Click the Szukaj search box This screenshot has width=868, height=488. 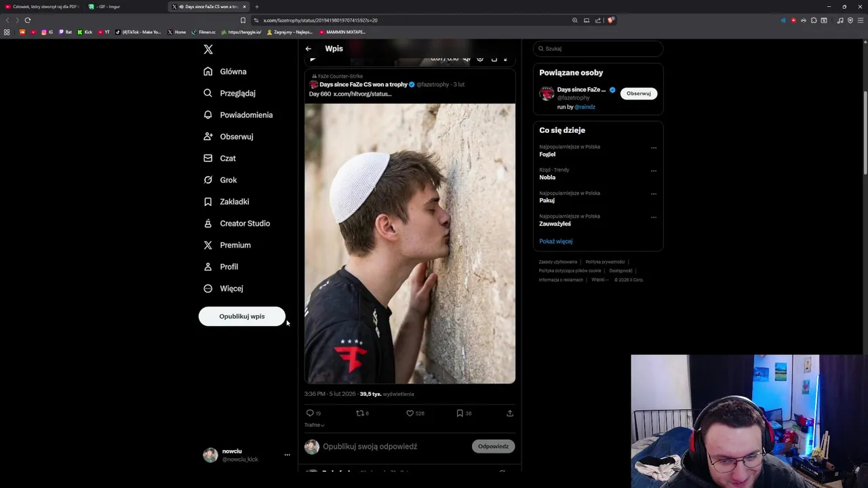coord(598,49)
